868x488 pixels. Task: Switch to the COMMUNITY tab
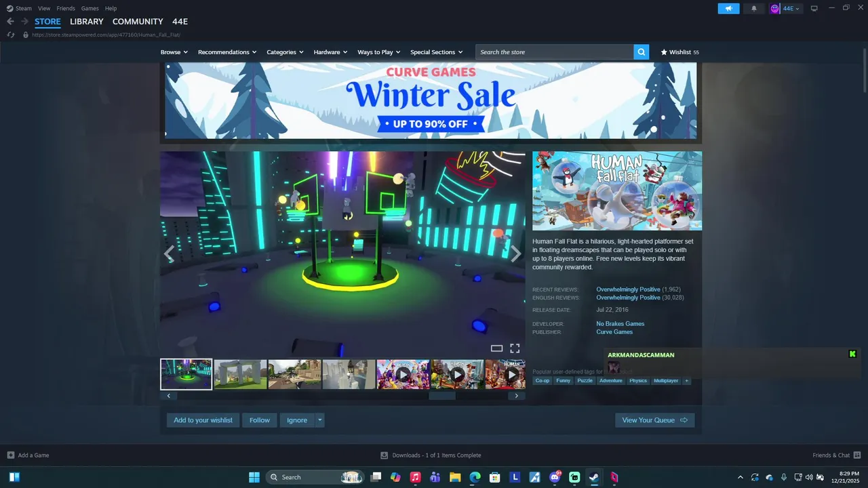point(138,22)
